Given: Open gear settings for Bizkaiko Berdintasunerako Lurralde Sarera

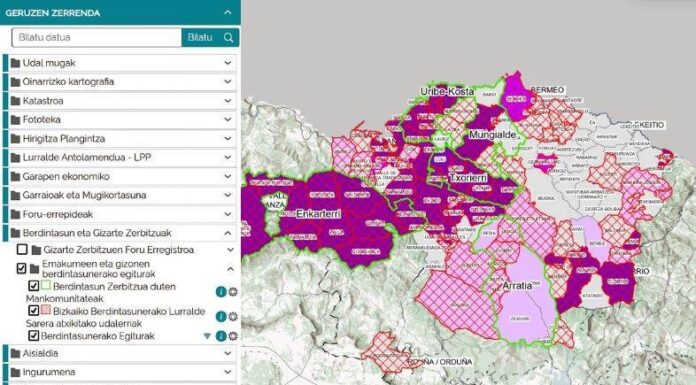Looking at the screenshot, I should 233,317.
